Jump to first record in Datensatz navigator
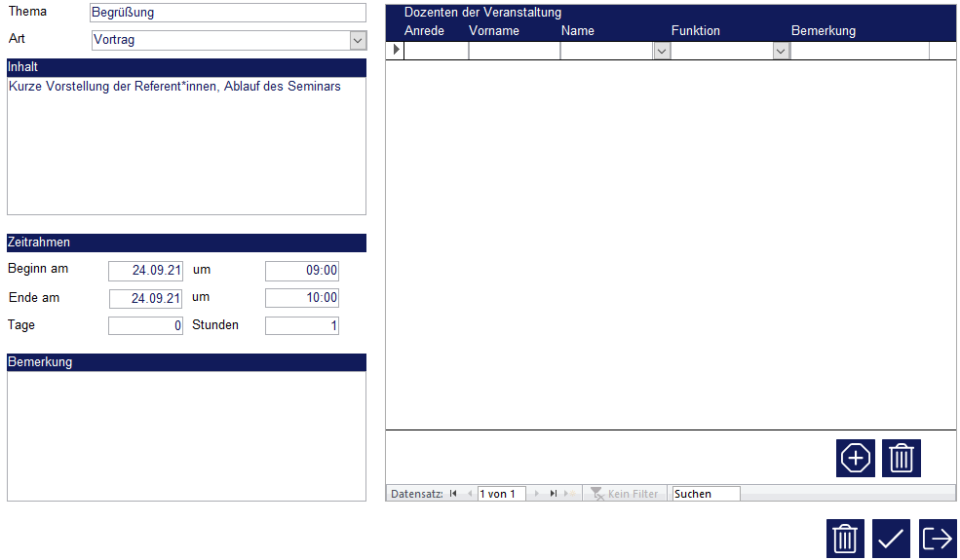The height and width of the screenshot is (560, 960). (x=453, y=494)
